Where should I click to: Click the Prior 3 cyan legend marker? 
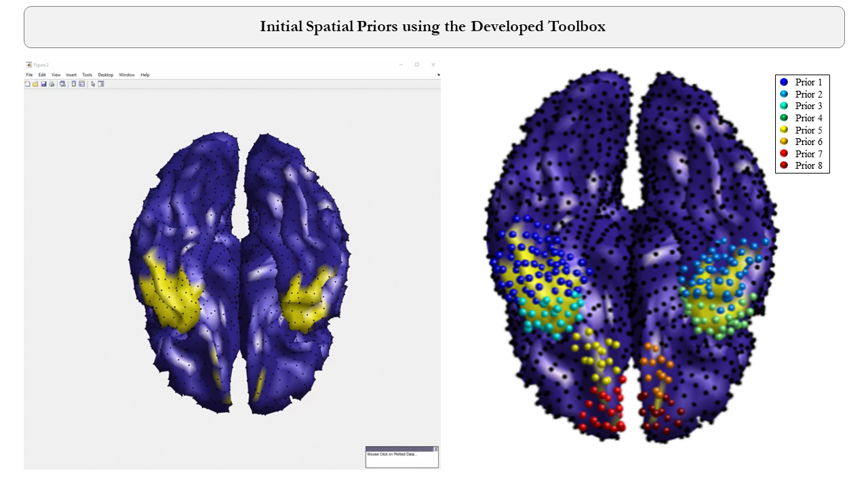[784, 106]
